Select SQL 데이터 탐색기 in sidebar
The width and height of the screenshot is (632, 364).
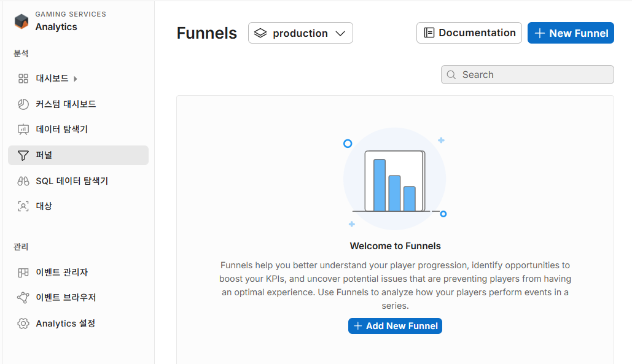(x=72, y=181)
